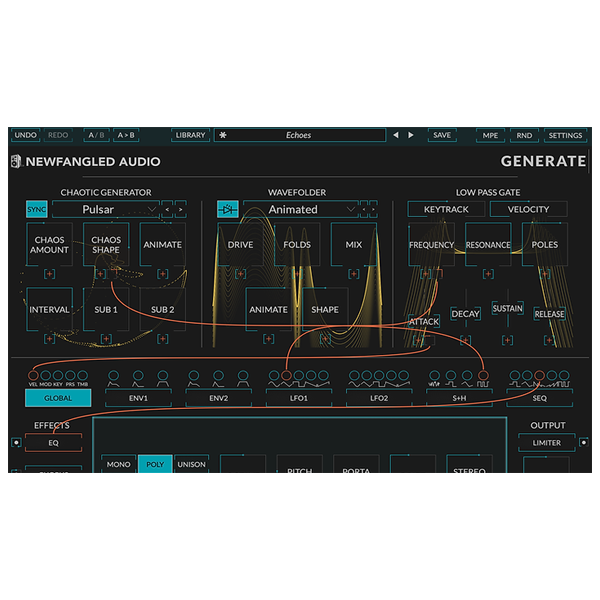Click the Folds control in Wavefolder
This screenshot has width=600, height=600.
[x=298, y=244]
